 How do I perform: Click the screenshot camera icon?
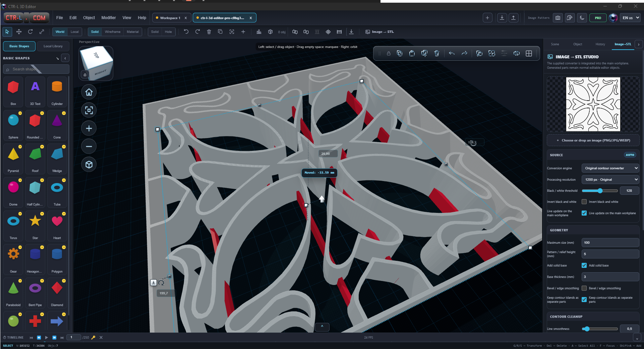tap(558, 18)
